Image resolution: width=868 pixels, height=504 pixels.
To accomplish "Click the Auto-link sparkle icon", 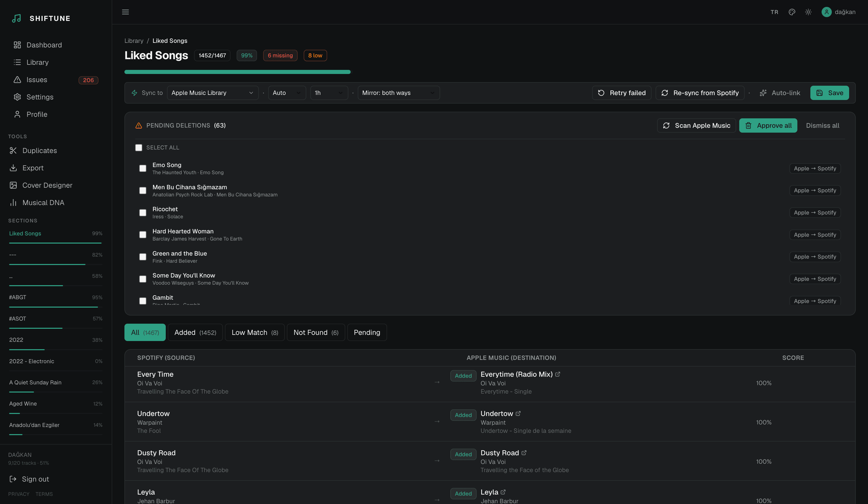I will 763,93.
